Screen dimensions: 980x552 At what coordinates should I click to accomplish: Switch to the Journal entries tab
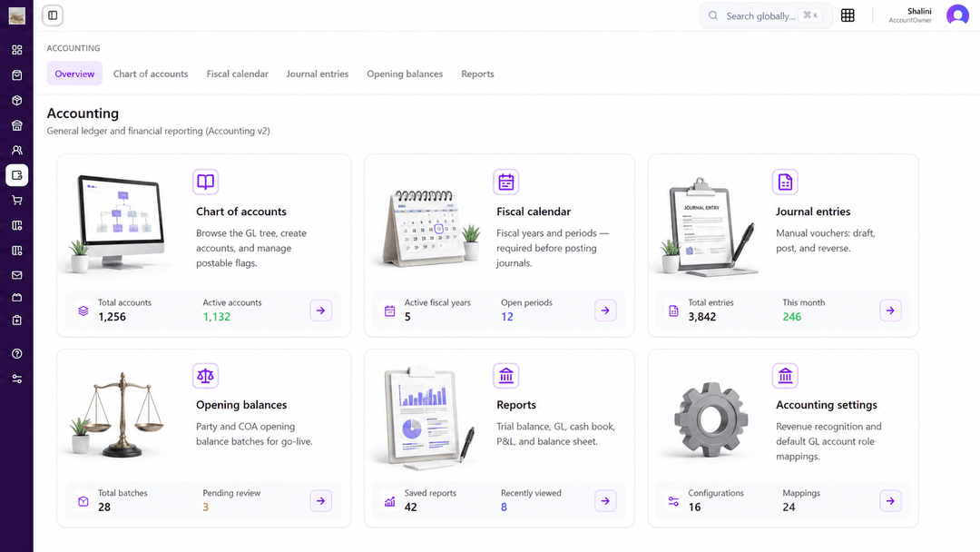click(x=318, y=74)
